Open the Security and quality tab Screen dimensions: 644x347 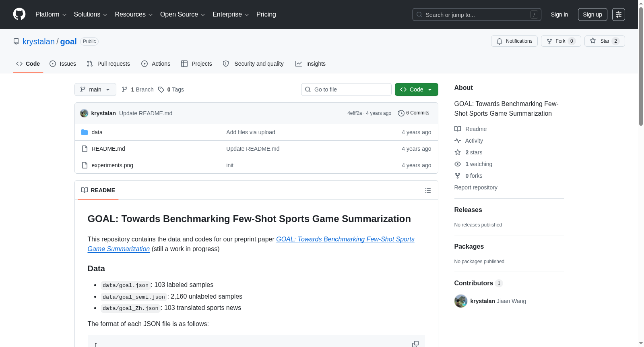click(x=253, y=64)
